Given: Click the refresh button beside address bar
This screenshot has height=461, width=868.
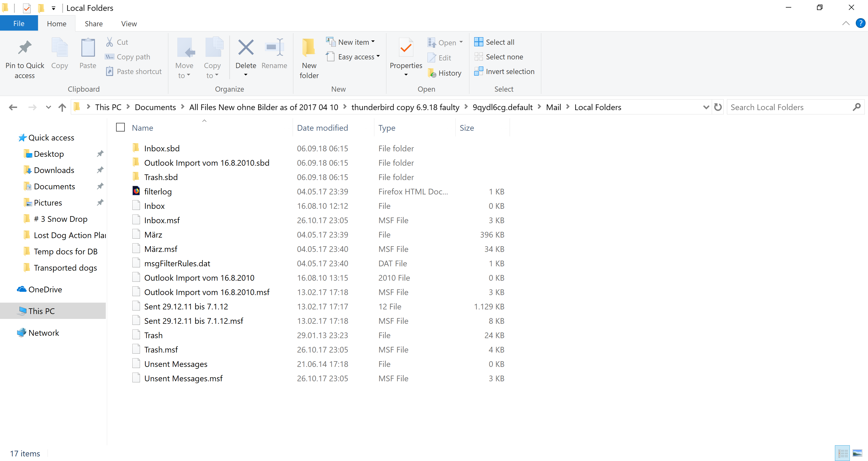Looking at the screenshot, I should click(x=718, y=107).
